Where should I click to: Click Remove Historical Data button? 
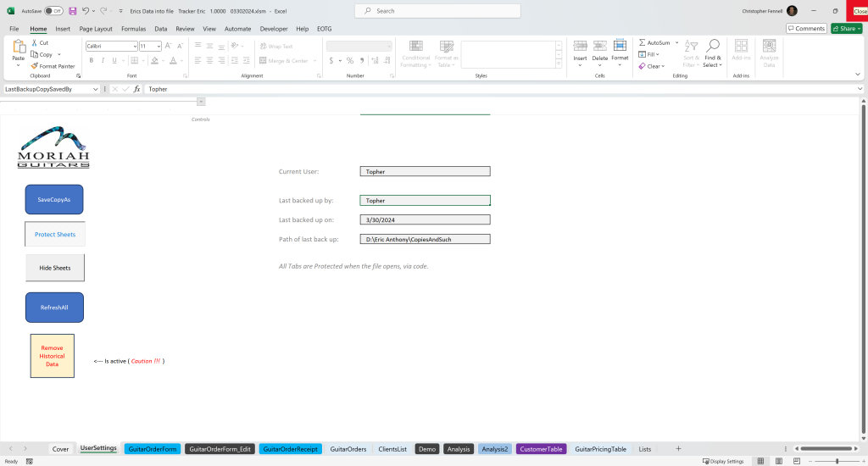click(52, 356)
